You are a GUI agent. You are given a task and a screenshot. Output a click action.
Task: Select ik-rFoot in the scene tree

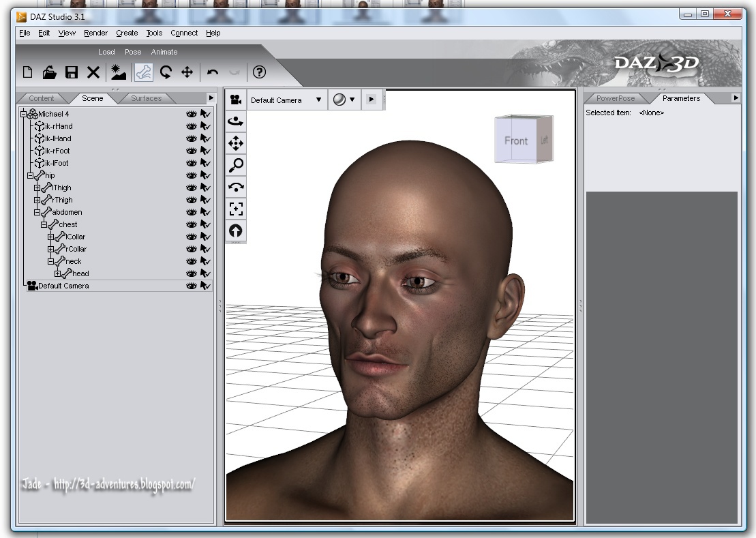point(57,151)
